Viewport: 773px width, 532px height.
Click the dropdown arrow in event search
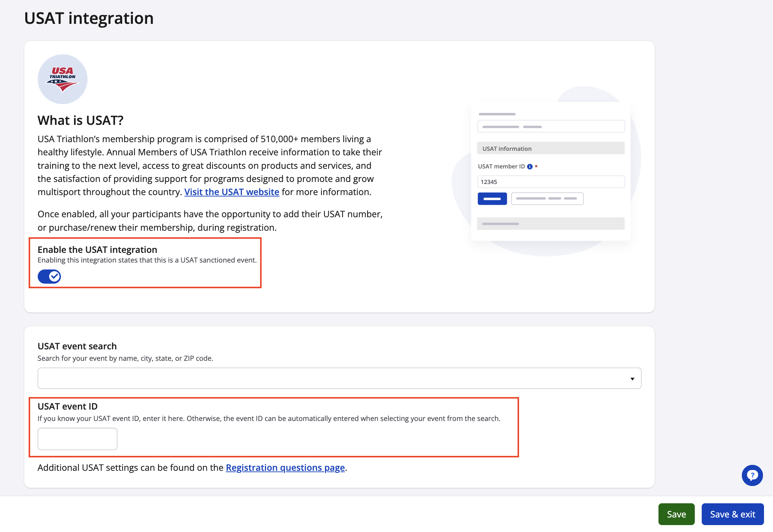pyautogui.click(x=632, y=379)
